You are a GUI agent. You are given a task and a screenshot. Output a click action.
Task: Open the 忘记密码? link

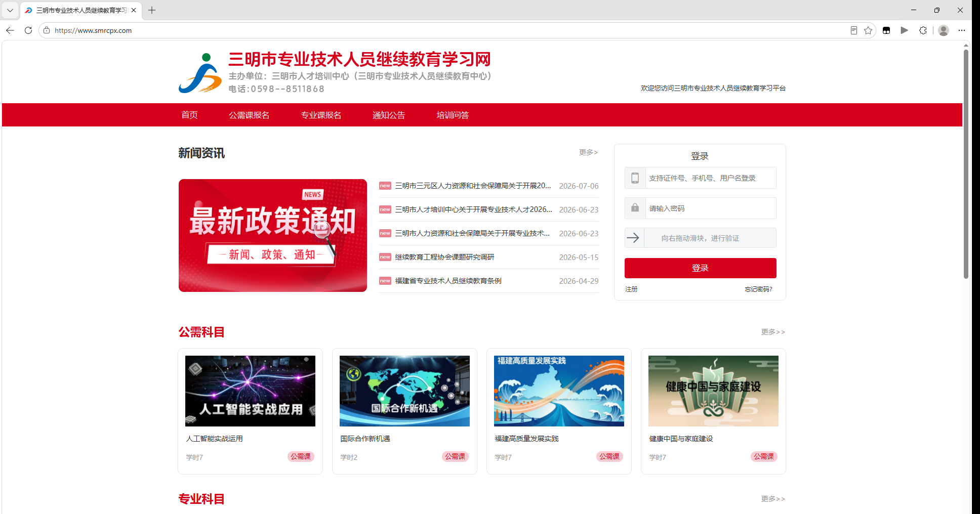(x=758, y=289)
